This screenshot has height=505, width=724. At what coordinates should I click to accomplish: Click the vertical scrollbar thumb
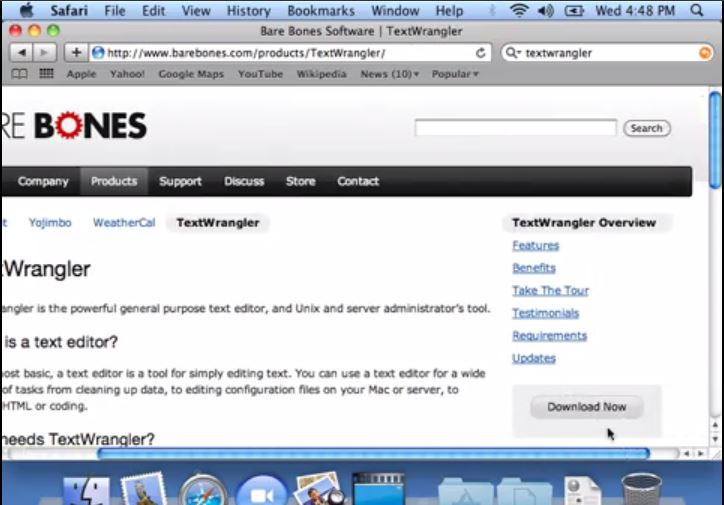715,139
